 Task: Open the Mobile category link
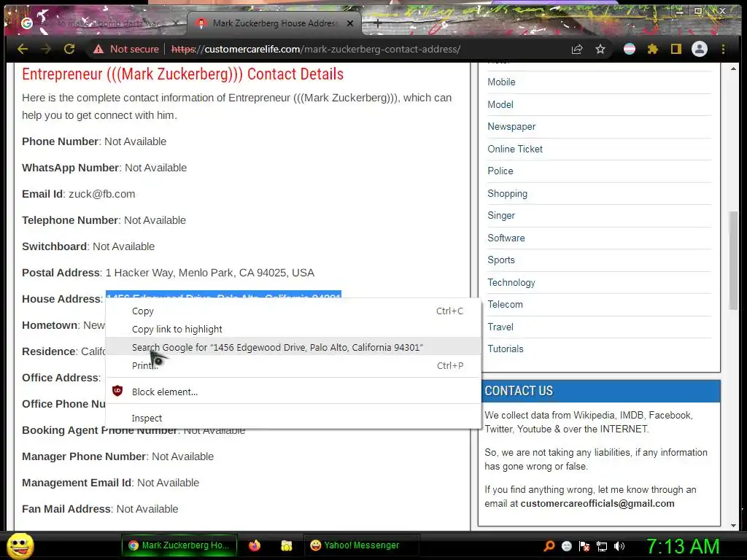click(501, 82)
